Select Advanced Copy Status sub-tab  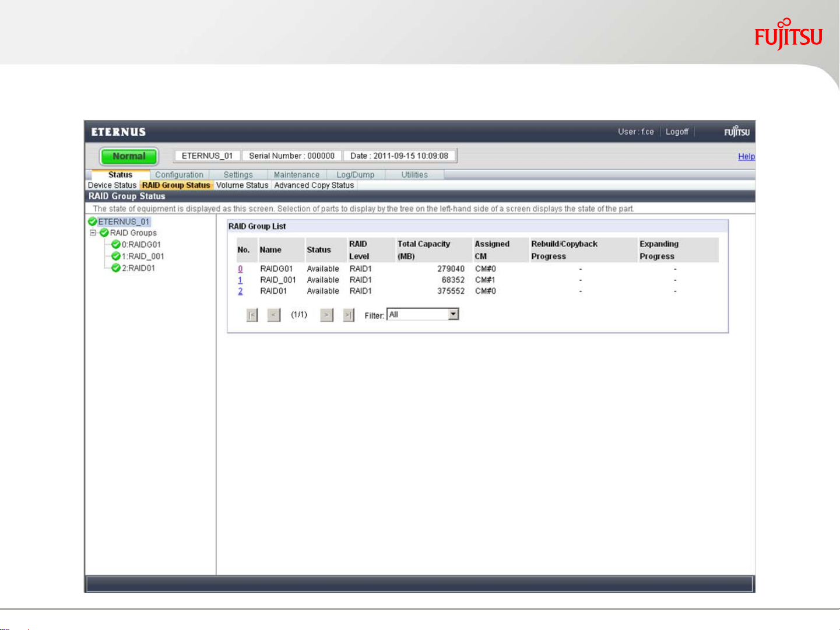[x=314, y=185]
